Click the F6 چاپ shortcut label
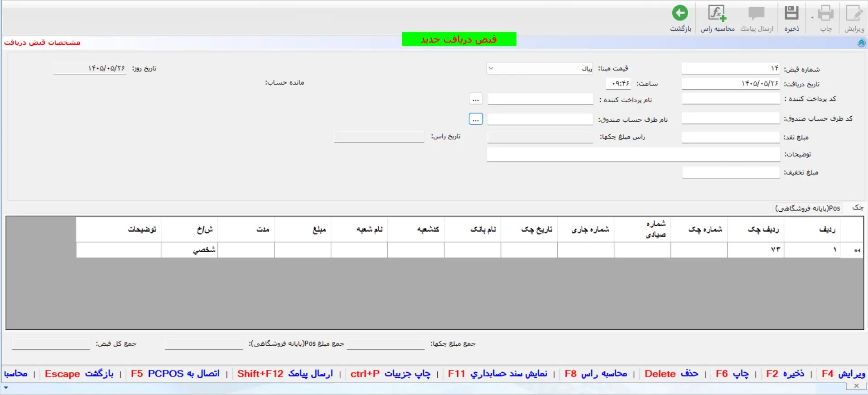Image resolution: width=868 pixels, height=395 pixels. coord(732,374)
